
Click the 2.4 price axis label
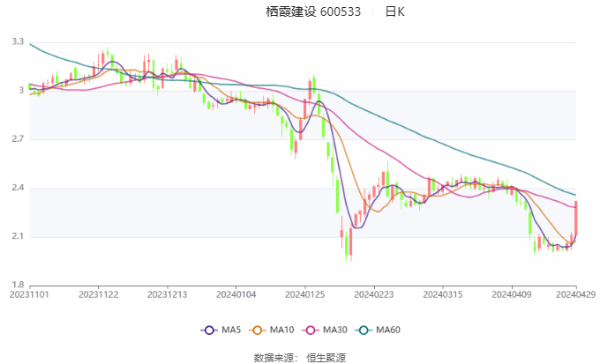(18, 188)
